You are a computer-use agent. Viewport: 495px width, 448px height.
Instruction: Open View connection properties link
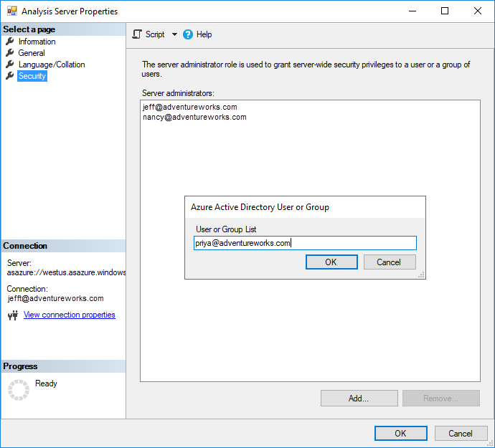point(70,315)
